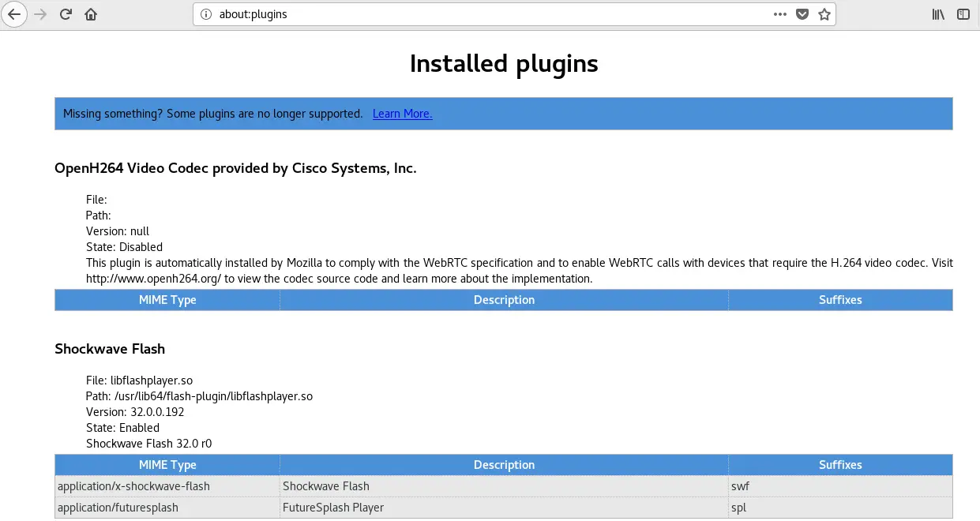Image resolution: width=980 pixels, height=521 pixels.
Task: Click the site information icon in address bar
Action: click(206, 13)
